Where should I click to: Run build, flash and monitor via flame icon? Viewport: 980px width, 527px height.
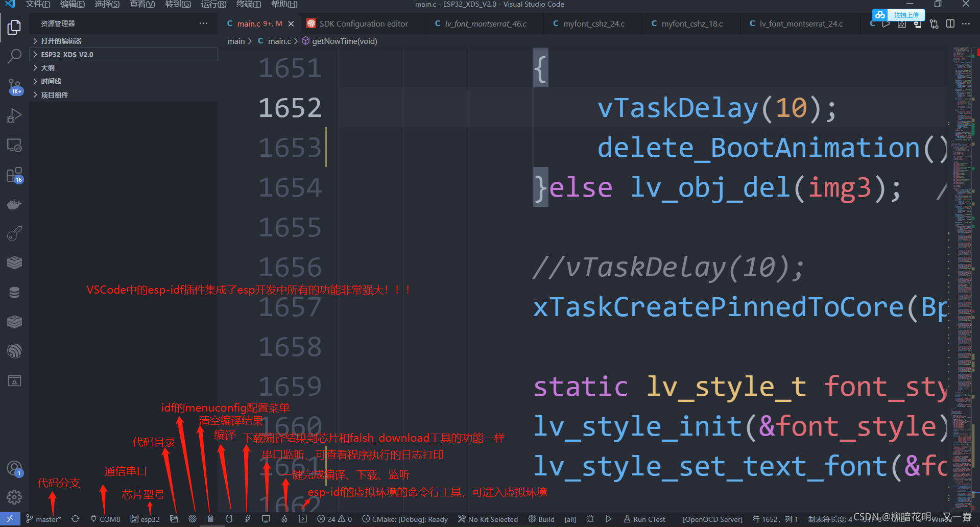click(284, 519)
